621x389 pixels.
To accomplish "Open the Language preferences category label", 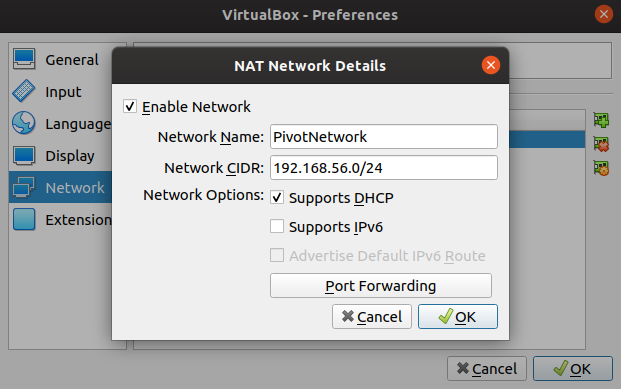I will tap(78, 124).
